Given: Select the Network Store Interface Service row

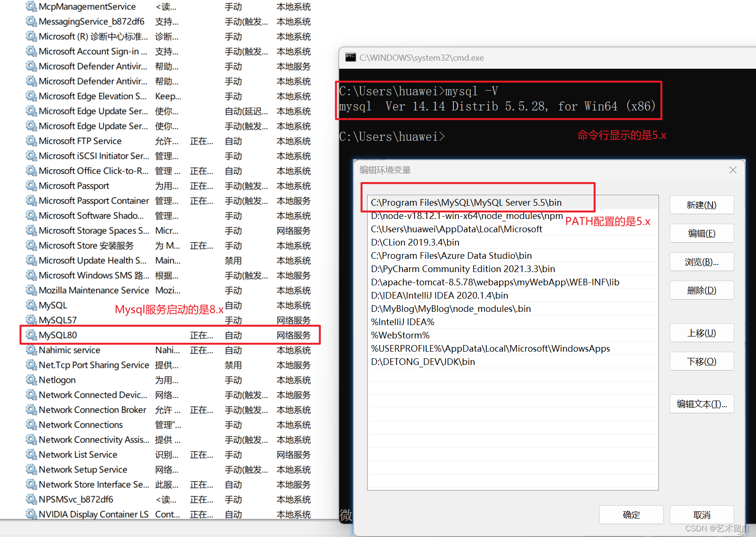Looking at the screenshot, I should [x=168, y=484].
